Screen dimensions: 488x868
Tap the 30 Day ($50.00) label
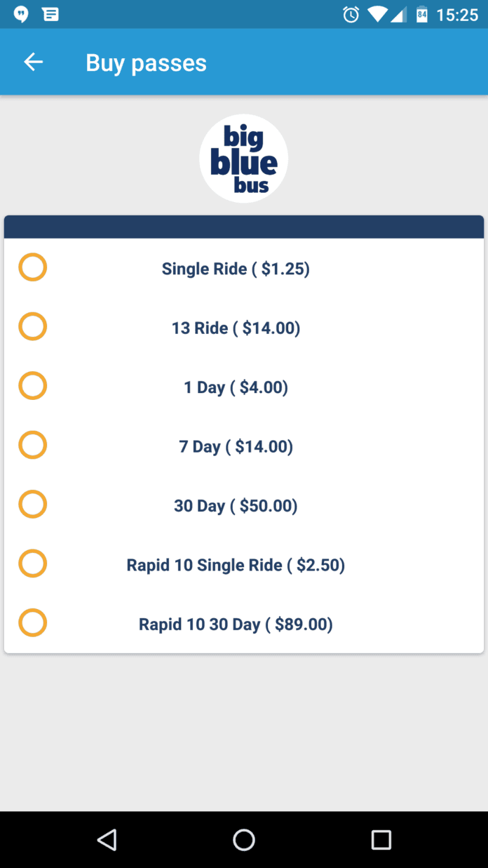pos(236,506)
